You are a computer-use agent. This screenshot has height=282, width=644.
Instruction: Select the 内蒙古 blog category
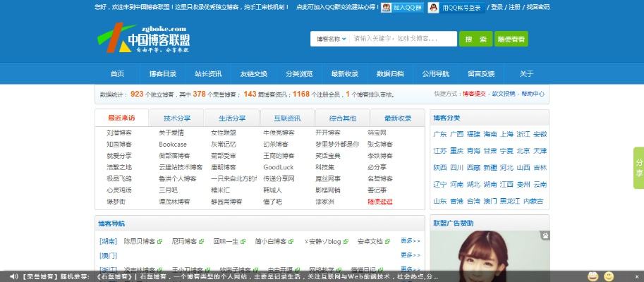pyautogui.click(x=533, y=201)
